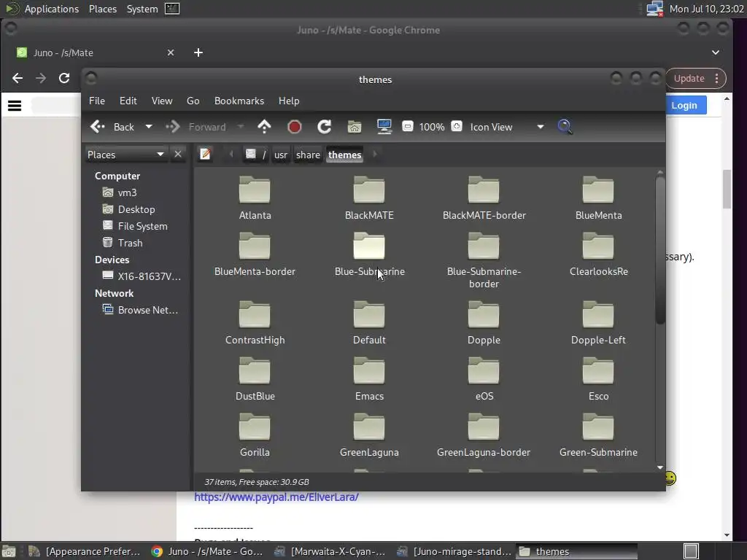Stop loading with the red stop icon

click(295, 127)
